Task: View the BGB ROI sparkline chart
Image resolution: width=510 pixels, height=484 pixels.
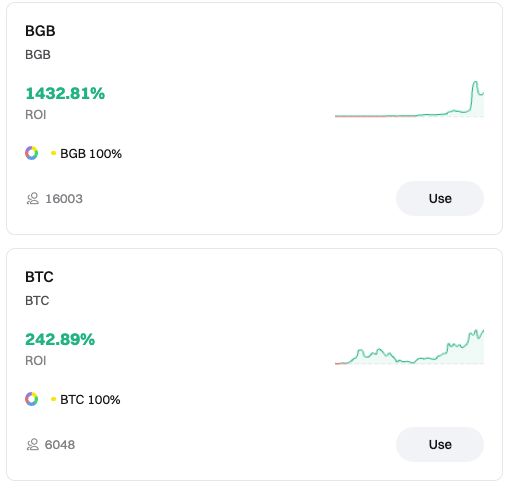Action: 409,99
